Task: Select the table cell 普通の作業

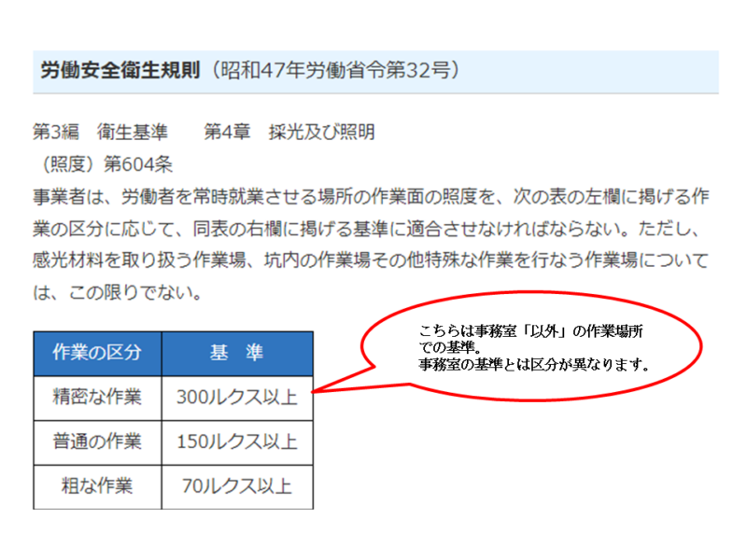Action: [97, 441]
